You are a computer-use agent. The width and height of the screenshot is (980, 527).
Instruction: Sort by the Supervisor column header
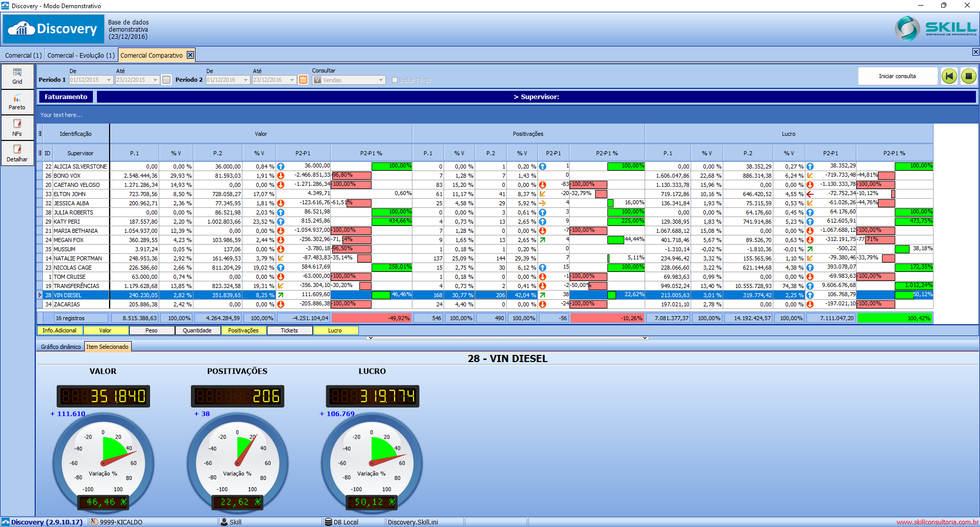pyautogui.click(x=80, y=153)
